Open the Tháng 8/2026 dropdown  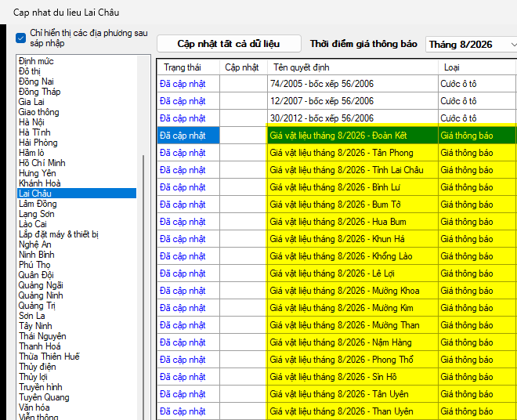click(x=472, y=44)
